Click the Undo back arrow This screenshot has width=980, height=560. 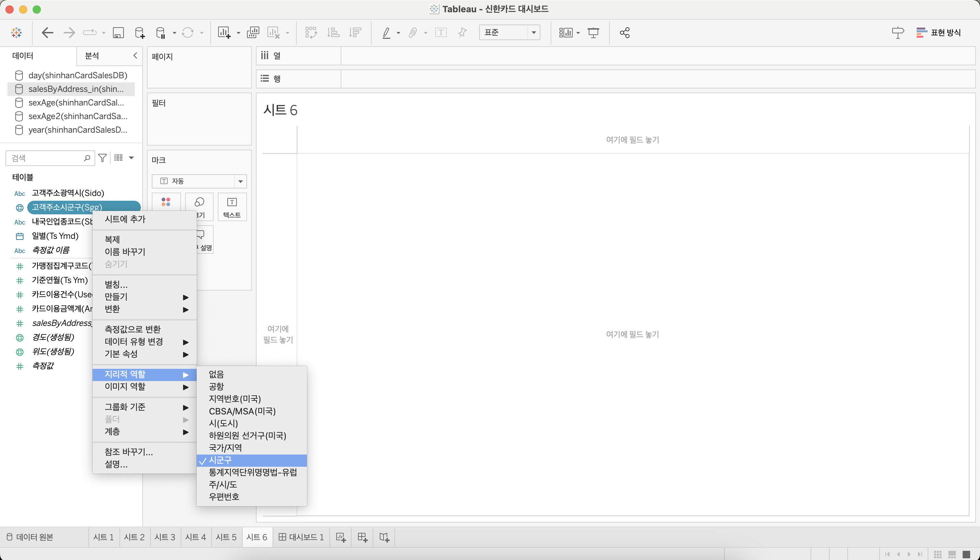(x=47, y=33)
